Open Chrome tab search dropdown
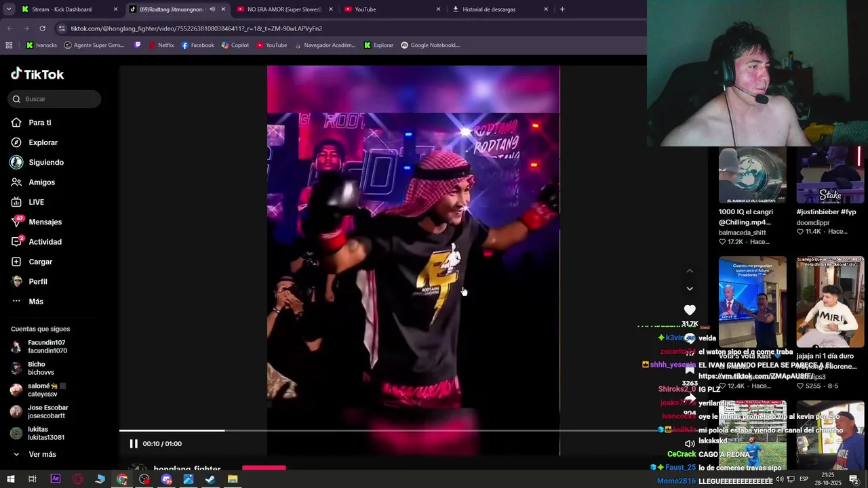This screenshot has height=488, width=868. pos(9,9)
